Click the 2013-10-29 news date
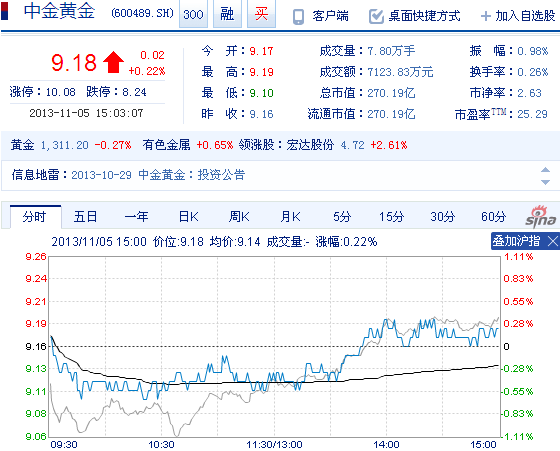The image size is (560, 451). point(101,175)
